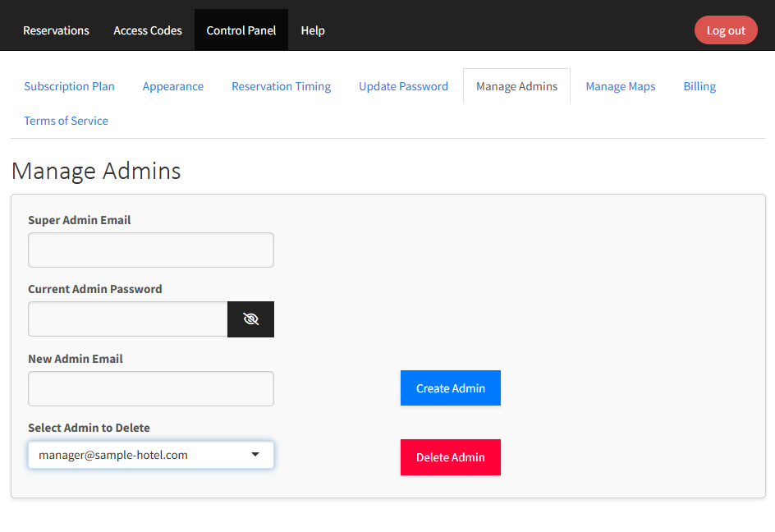This screenshot has height=532, width=775.
Task: Click the Super Admin Email input field
Action: (x=150, y=250)
